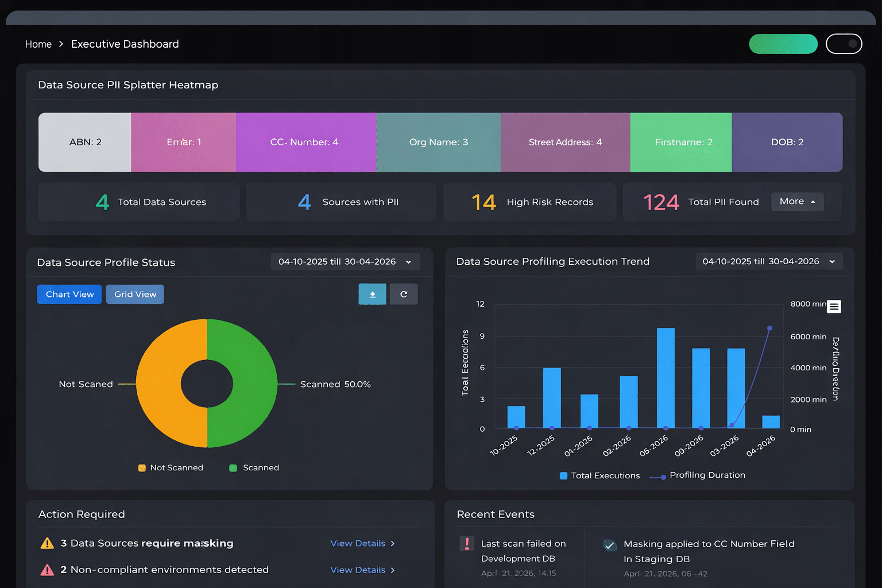View Details for data sources requiring masking

[358, 543]
